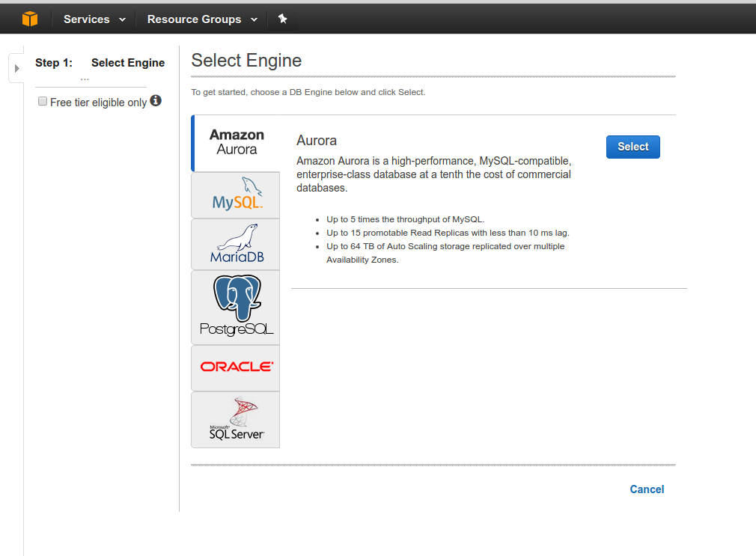Click the Step 1 Select Engine item

tap(100, 63)
